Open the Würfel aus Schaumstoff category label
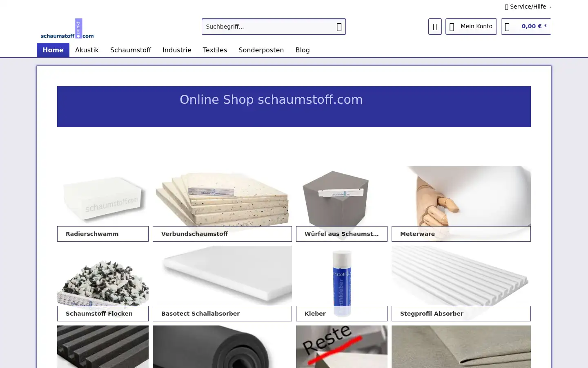Image resolution: width=588 pixels, height=368 pixels. point(342,234)
